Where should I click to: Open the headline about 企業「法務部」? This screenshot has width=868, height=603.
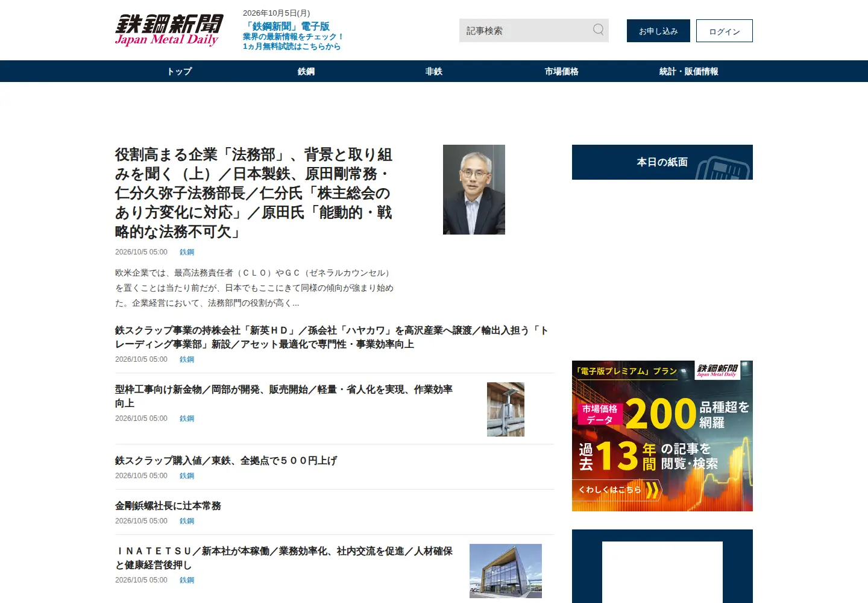click(x=254, y=193)
